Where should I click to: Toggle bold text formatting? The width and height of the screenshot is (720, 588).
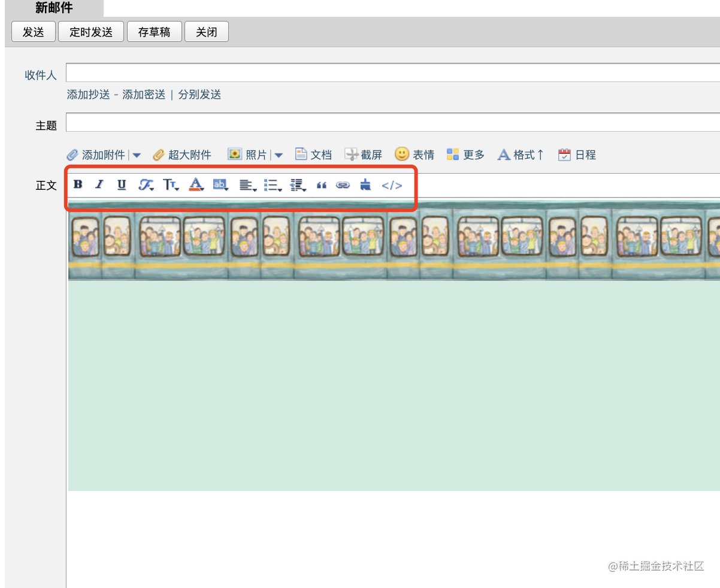[x=78, y=184]
